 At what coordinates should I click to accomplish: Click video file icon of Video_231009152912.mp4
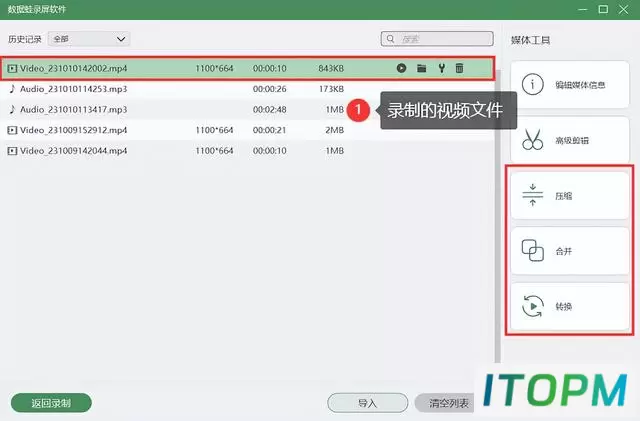[12, 130]
